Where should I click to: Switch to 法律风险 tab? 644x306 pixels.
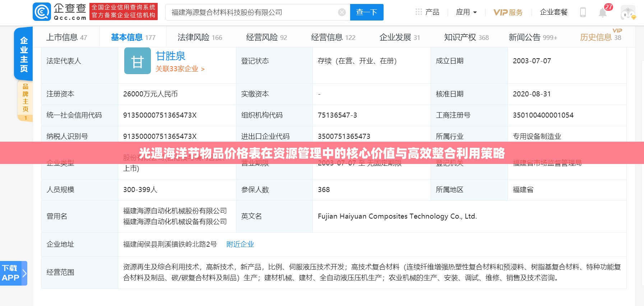pyautogui.click(x=200, y=37)
